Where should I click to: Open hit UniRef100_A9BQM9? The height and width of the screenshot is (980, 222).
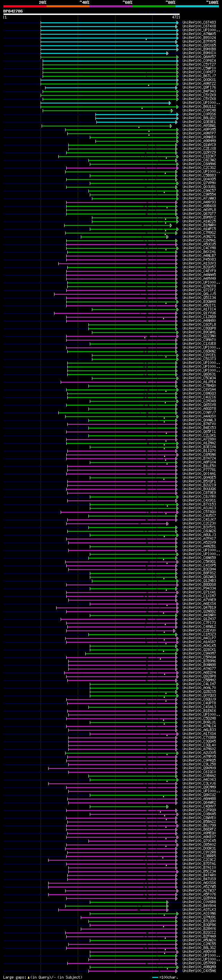199,967
